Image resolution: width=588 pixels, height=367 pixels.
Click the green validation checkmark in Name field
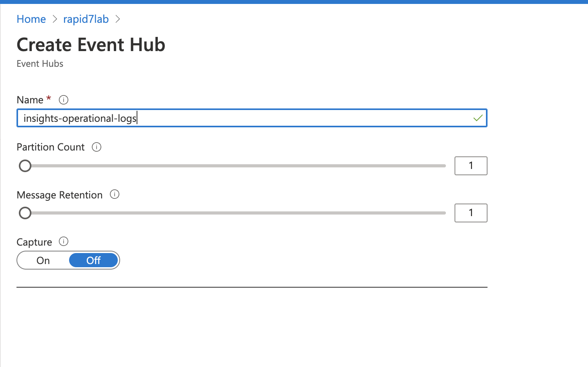[478, 118]
